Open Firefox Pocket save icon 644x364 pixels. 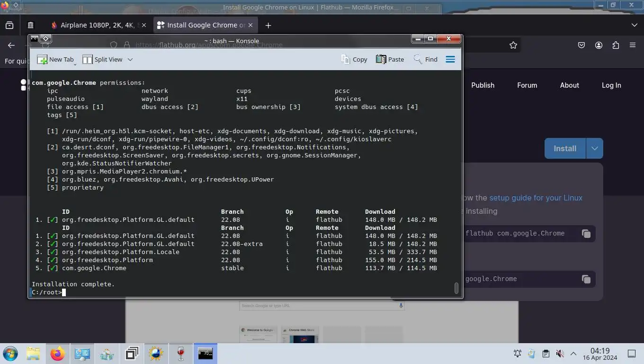click(x=581, y=45)
